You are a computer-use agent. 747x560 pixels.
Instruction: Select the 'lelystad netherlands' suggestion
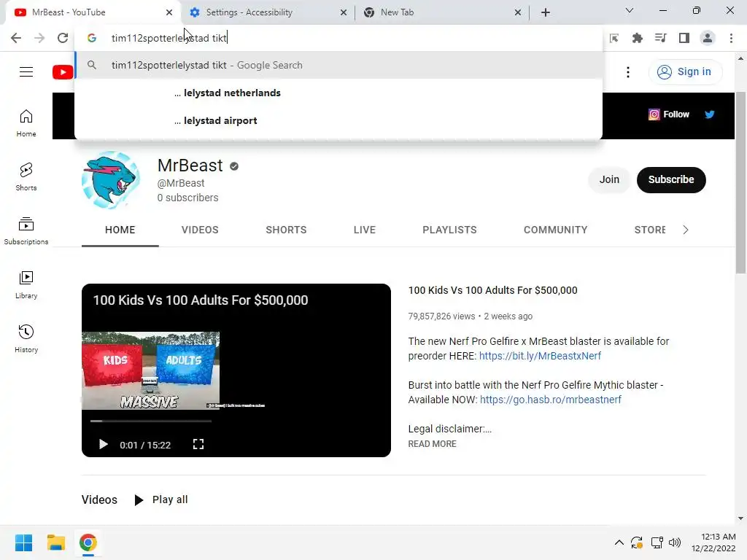(x=338, y=93)
